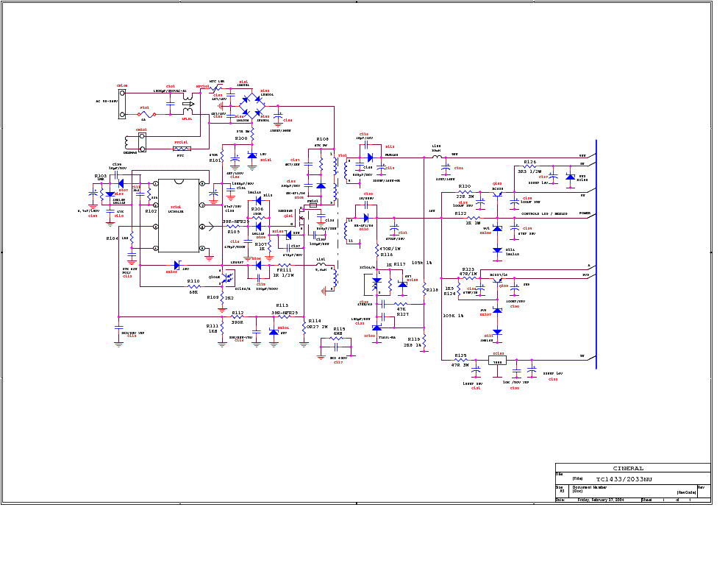The image size is (728, 563).
Task: Select the ferrite bead FB101 symbol
Action: 313,205
